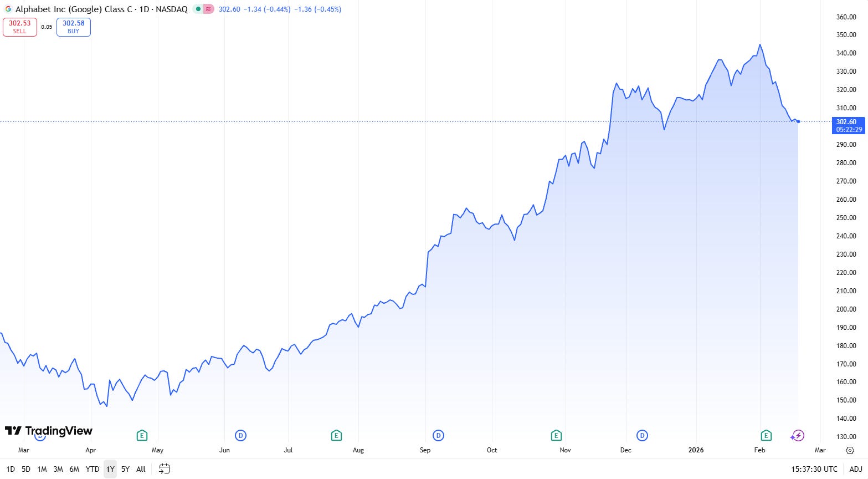
Task: Click the earnings marker near May
Action: [142, 435]
